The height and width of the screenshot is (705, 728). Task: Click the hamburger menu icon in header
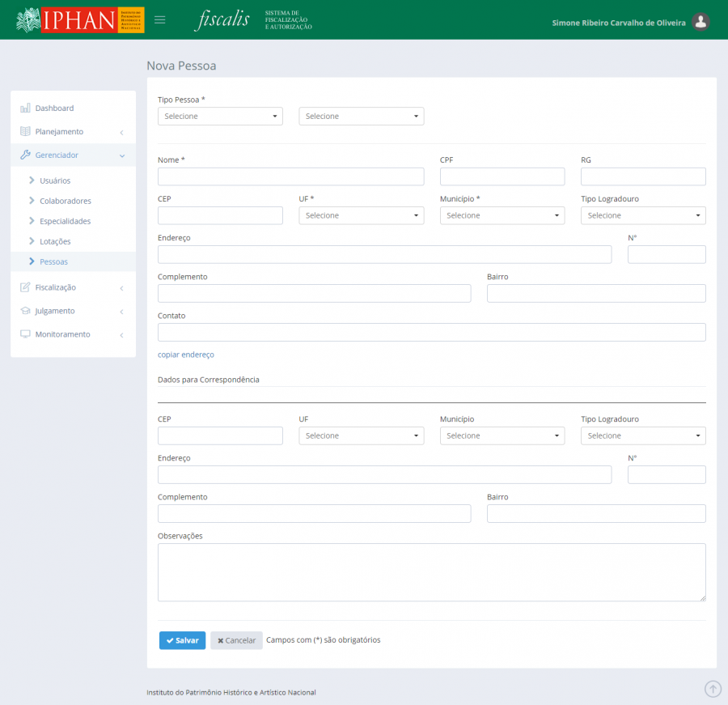point(159,20)
